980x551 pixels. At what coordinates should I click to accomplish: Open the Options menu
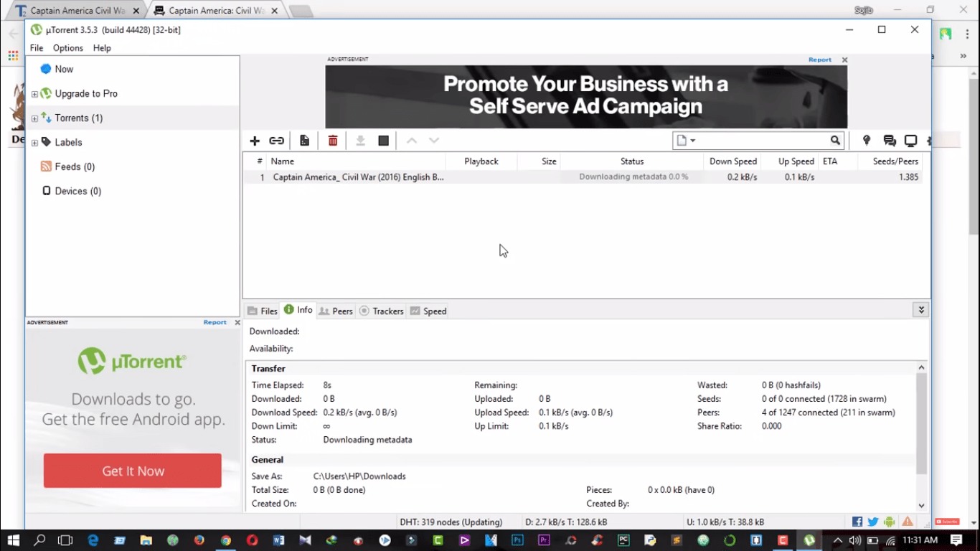pos(68,48)
